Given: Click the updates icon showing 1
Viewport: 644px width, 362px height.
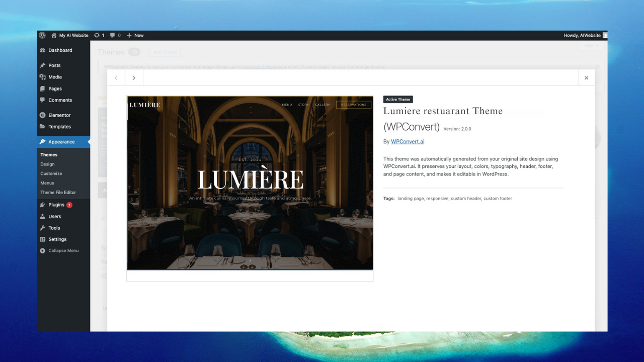Looking at the screenshot, I should point(99,35).
